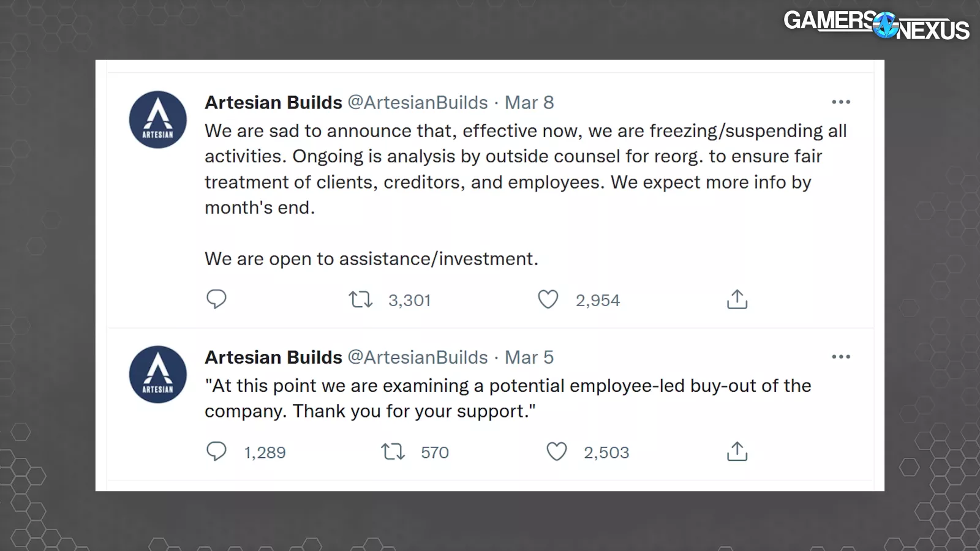This screenshot has width=980, height=551.
Task: Open Artesian avatar on Mar 5 tweet
Action: (x=158, y=375)
